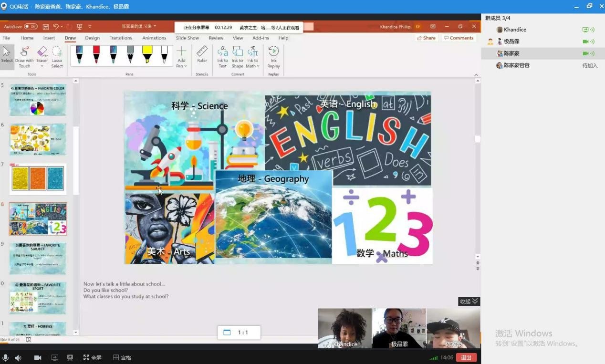Pick the yellow highlighter pen

[147, 54]
